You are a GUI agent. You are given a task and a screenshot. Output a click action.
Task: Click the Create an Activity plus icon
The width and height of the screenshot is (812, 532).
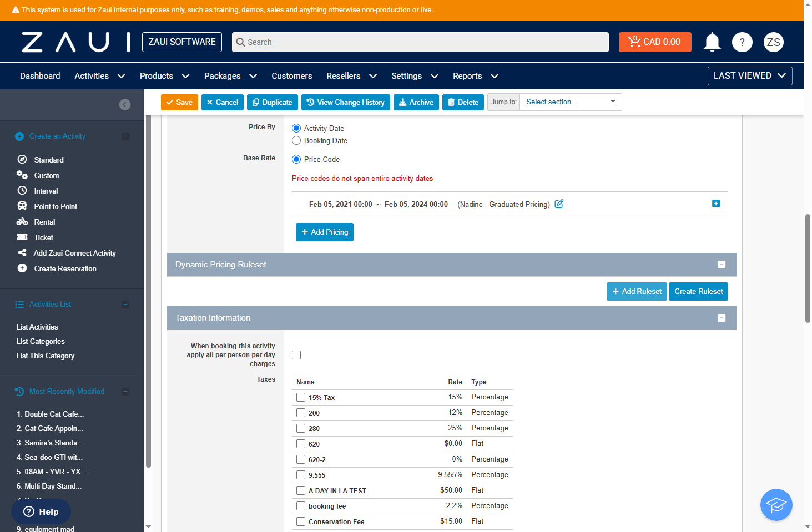click(19, 136)
